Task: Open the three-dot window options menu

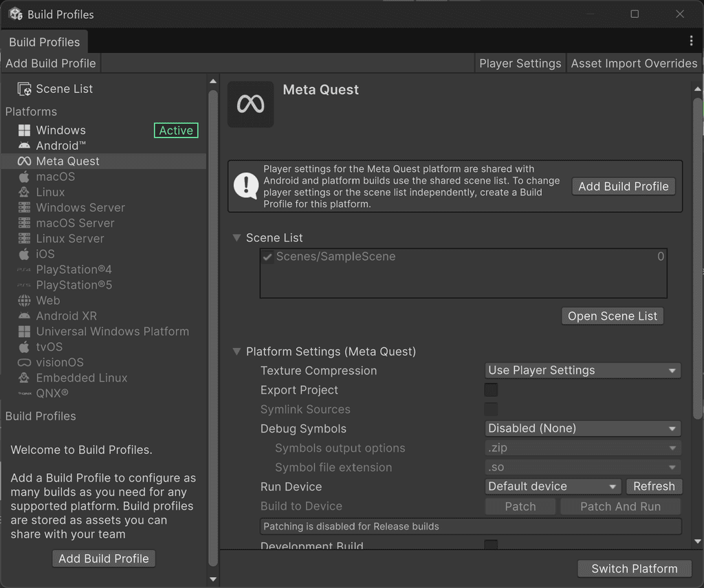Action: pos(691,41)
